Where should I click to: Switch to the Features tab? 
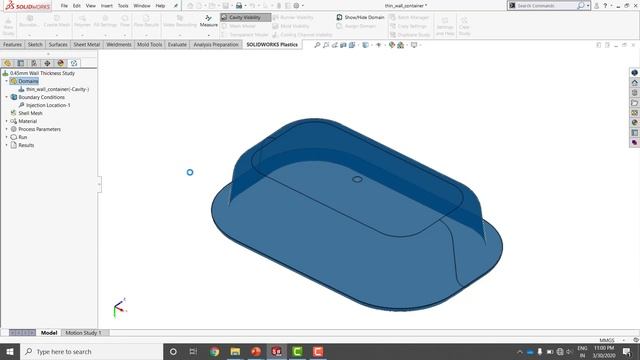[12, 44]
